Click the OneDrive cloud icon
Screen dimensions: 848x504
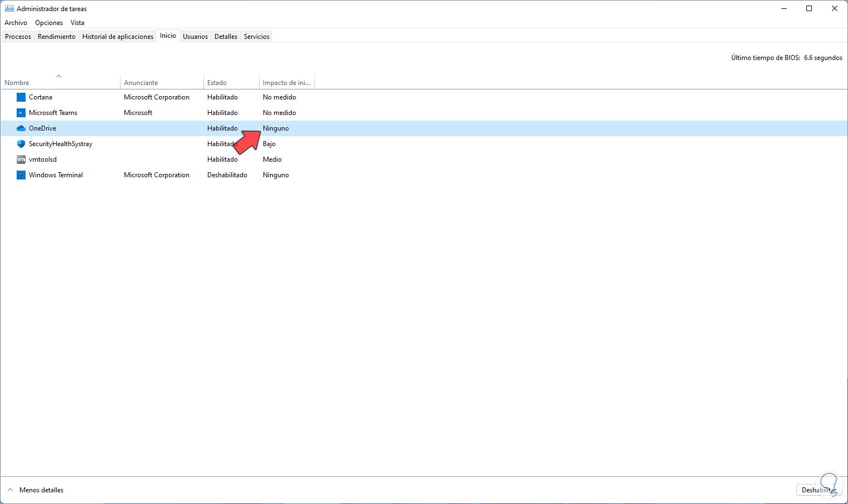pyautogui.click(x=21, y=128)
